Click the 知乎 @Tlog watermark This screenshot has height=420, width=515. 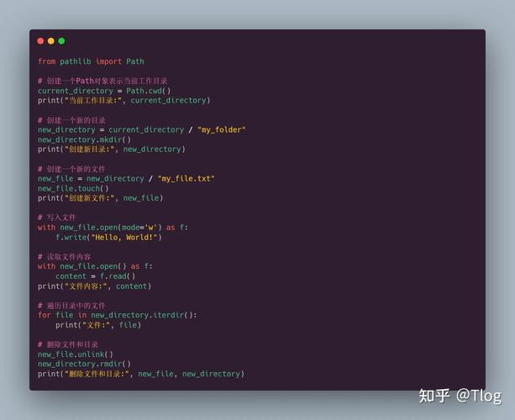460,396
